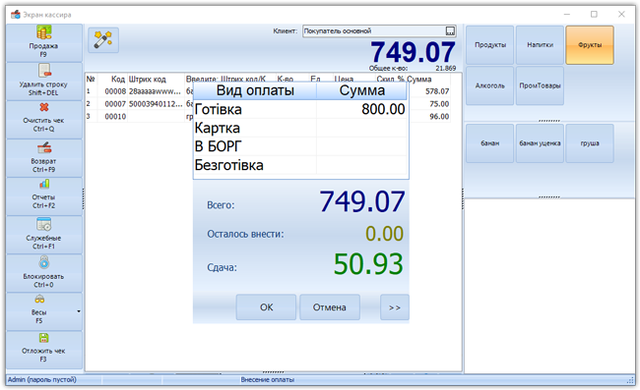Image resolution: width=640 pixels, height=390 pixels.
Task: Click the Вид оплаты column header
Action: pos(255,91)
